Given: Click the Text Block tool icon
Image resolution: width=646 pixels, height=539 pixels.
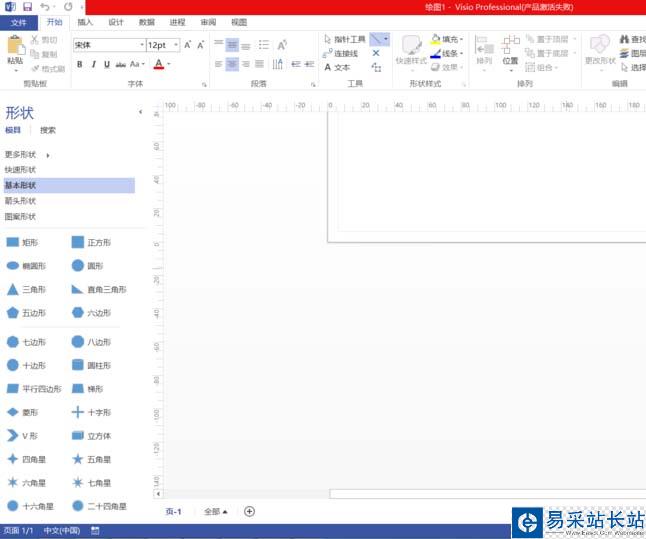Looking at the screenshot, I should pos(376,67).
